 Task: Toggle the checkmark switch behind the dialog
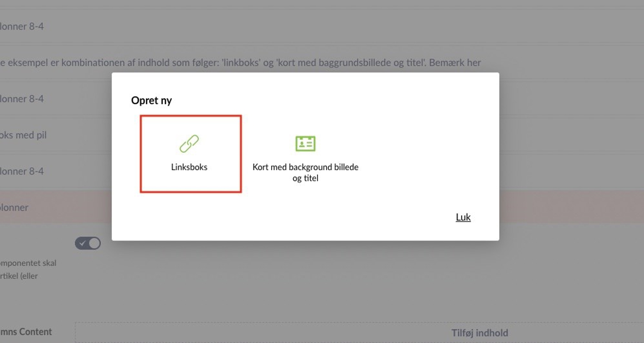[88, 243]
